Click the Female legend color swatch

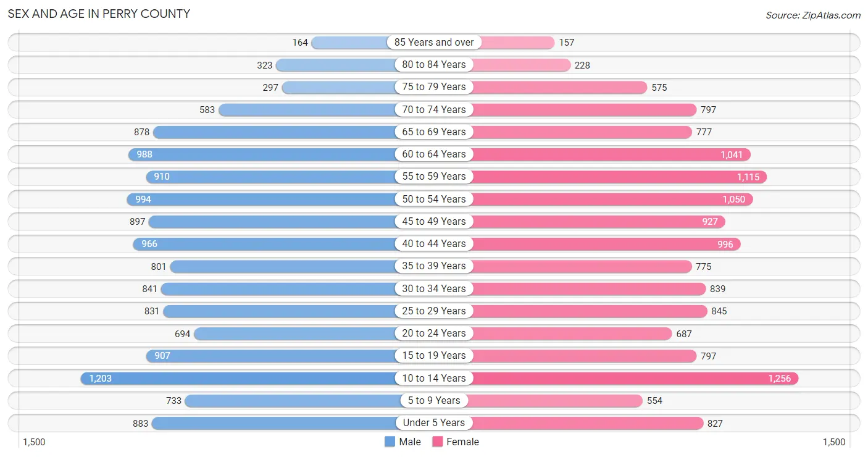pos(438,442)
